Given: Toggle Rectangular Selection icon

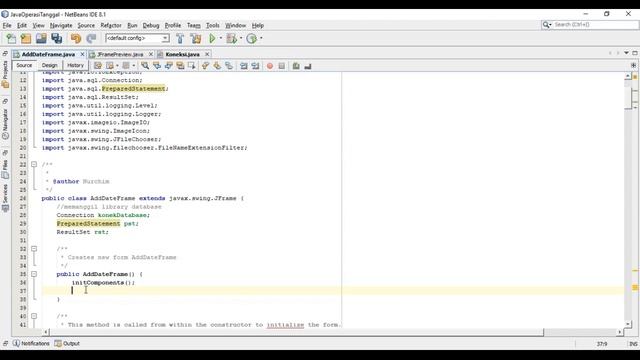Looking at the screenshot, I should (191, 65).
